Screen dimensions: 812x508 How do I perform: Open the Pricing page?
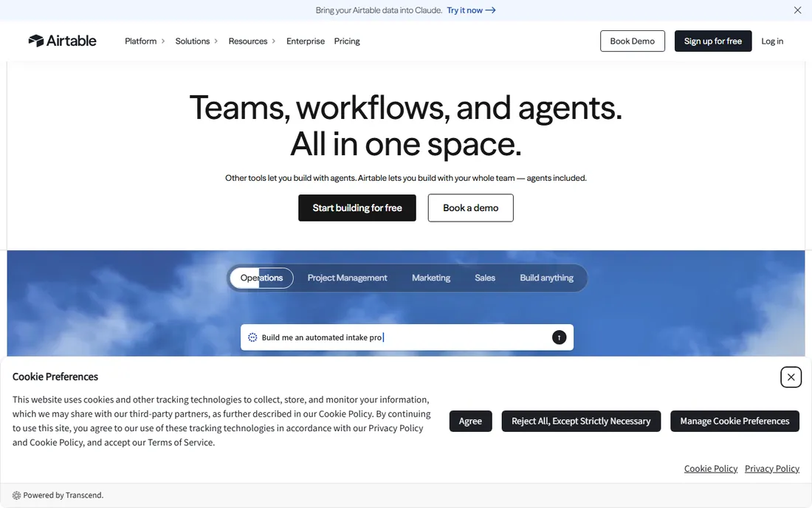point(347,41)
